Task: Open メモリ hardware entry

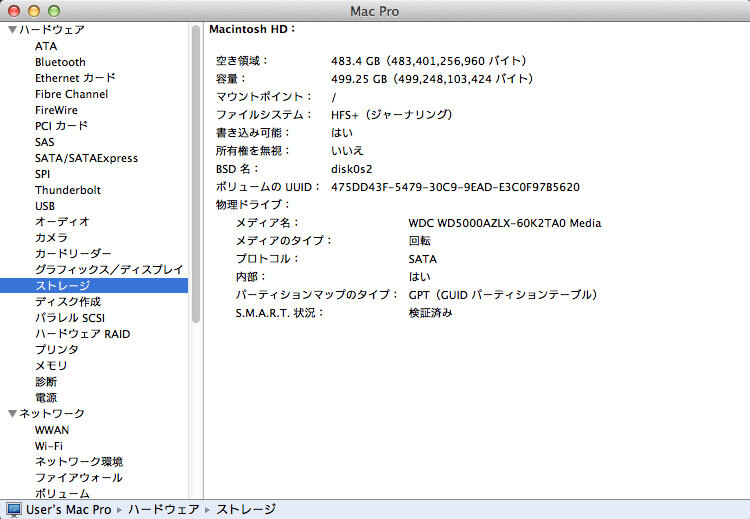Action: pos(51,366)
